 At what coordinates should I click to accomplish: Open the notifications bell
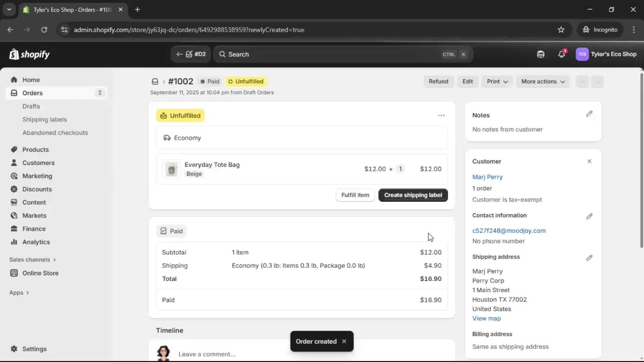coord(561,54)
